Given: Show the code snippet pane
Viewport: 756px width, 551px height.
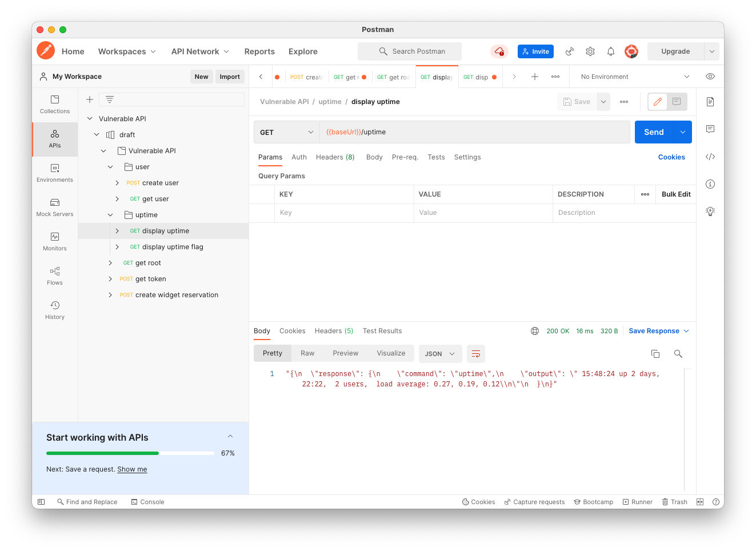Looking at the screenshot, I should [x=710, y=157].
